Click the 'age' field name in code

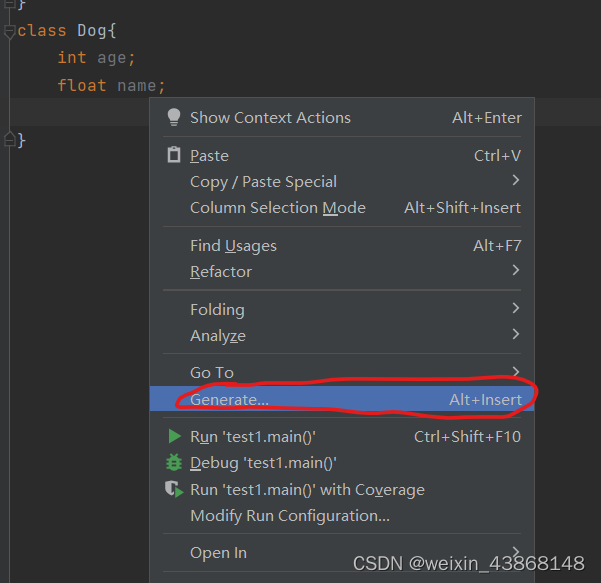coord(112,58)
